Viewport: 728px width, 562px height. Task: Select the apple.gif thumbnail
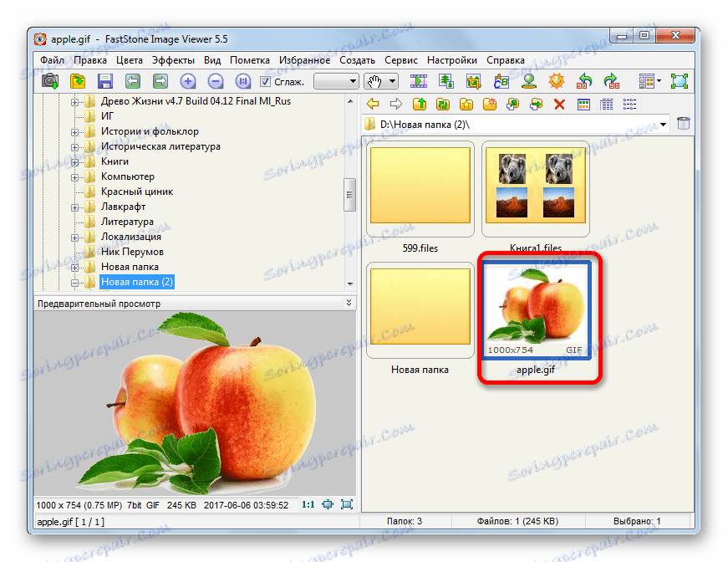536,309
